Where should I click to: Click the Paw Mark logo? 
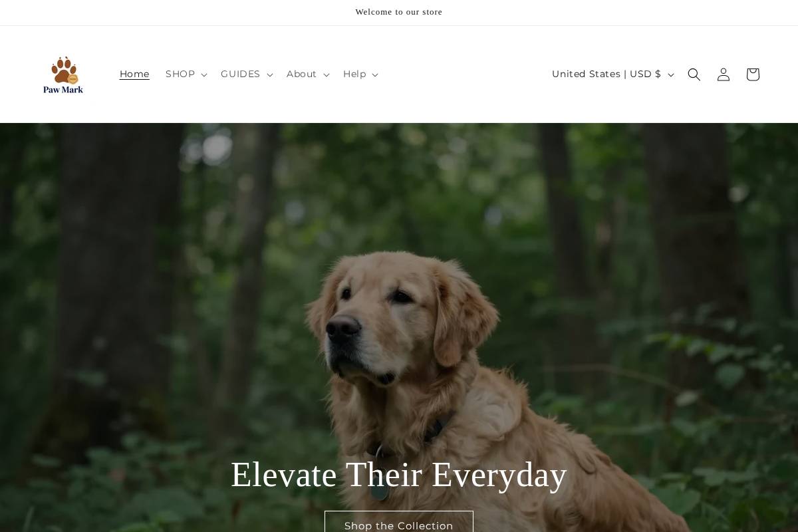[x=63, y=74]
